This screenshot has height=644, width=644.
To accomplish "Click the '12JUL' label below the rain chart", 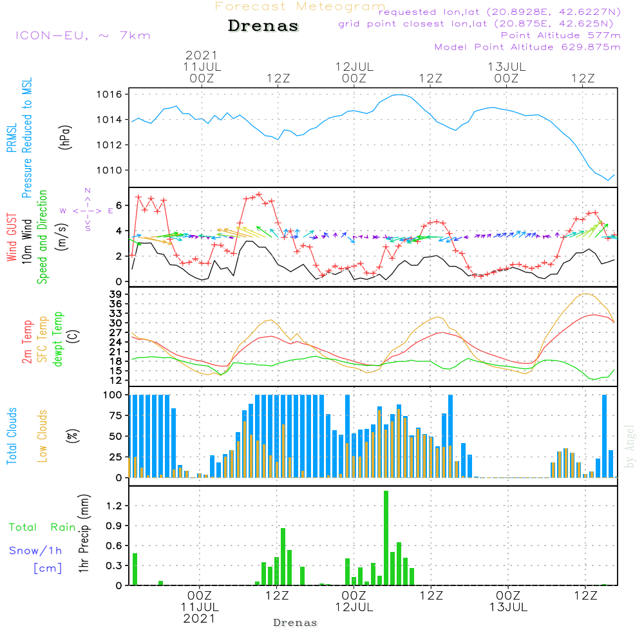I will [354, 607].
